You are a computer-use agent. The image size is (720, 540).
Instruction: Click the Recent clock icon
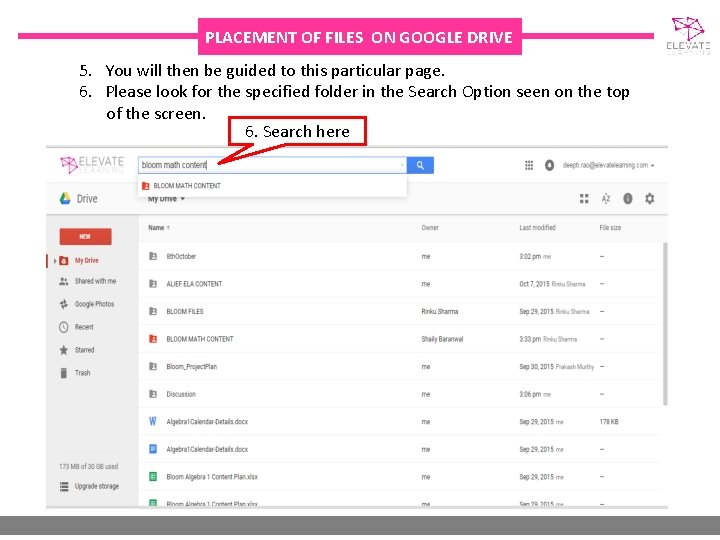(x=64, y=327)
